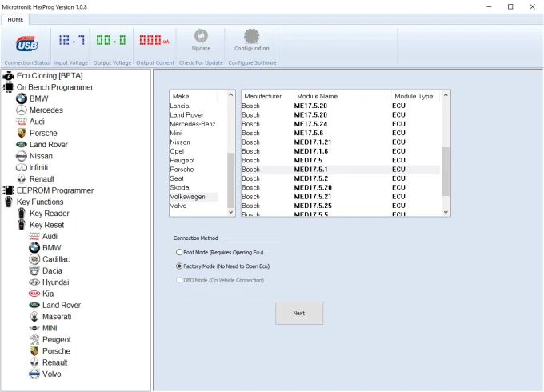Image resolution: width=544 pixels, height=392 pixels.
Task: Select the Porsche crest under On Bench Programmer
Action: [22, 133]
